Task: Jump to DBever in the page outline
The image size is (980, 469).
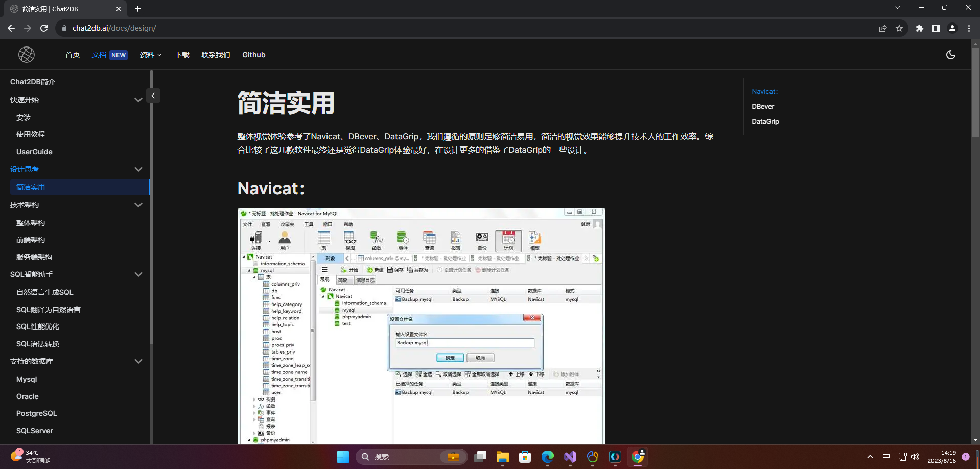Action: click(763, 106)
